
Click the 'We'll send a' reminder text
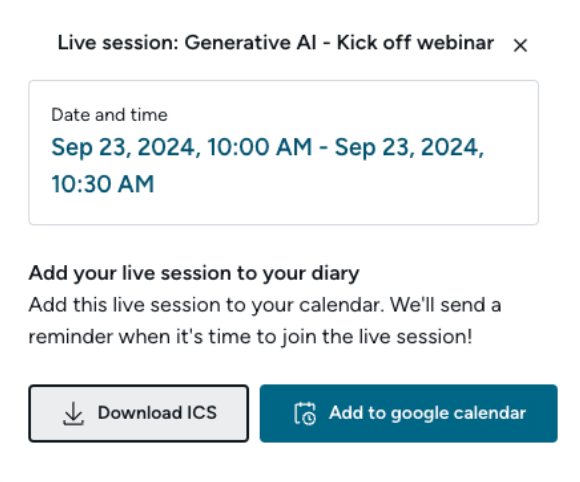(x=446, y=305)
